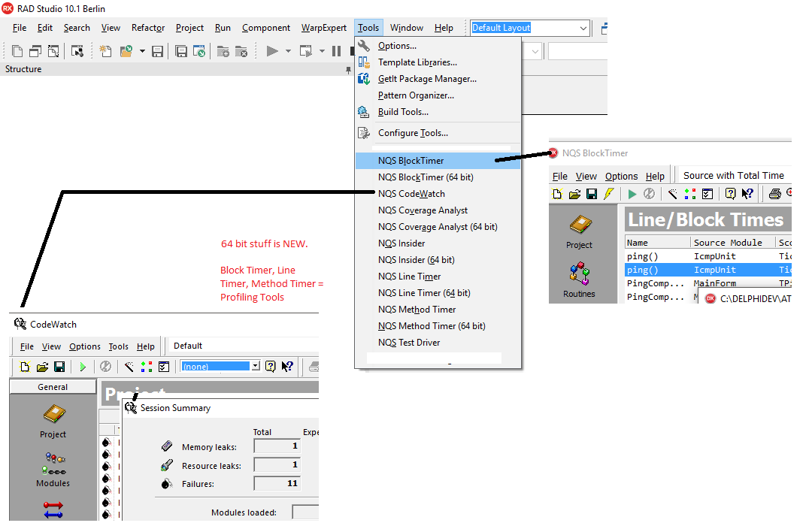The height and width of the screenshot is (529, 812).
Task: Click the Run Without Debugging icon
Action: pyautogui.click(x=306, y=51)
